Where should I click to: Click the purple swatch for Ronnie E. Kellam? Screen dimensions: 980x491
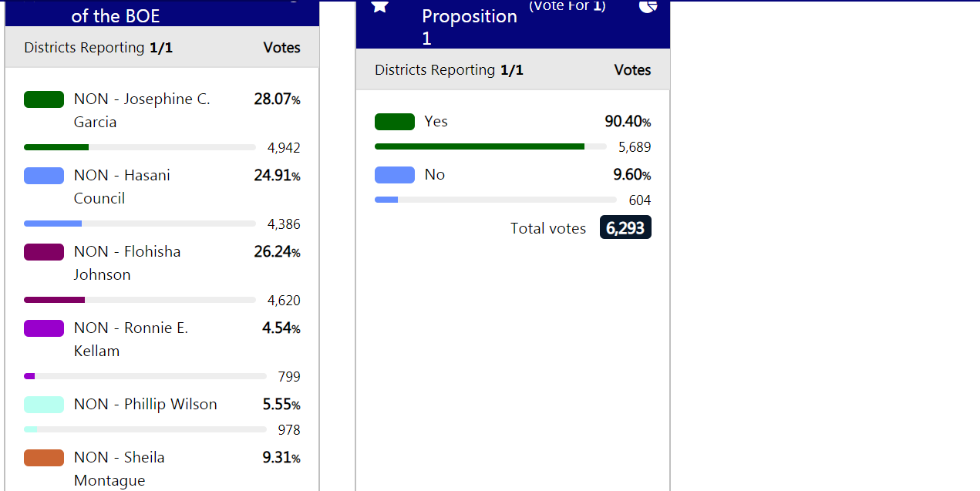(x=44, y=328)
